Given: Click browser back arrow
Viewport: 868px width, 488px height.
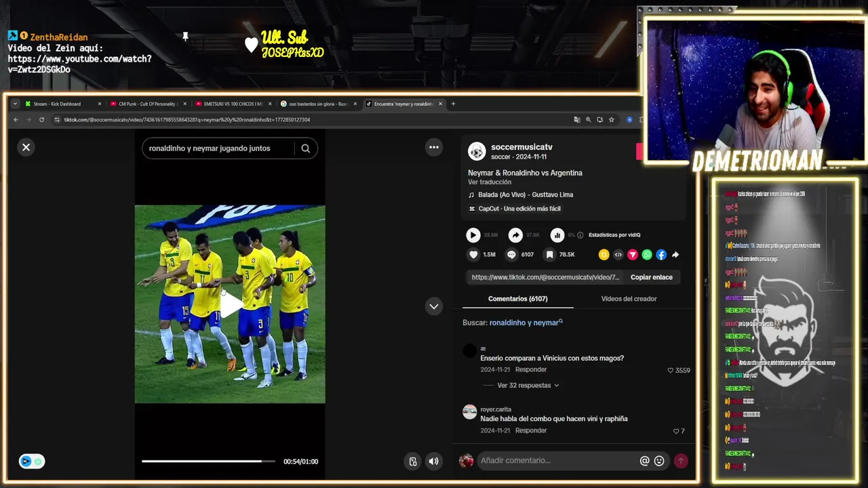Looking at the screenshot, I should pyautogui.click(x=16, y=120).
